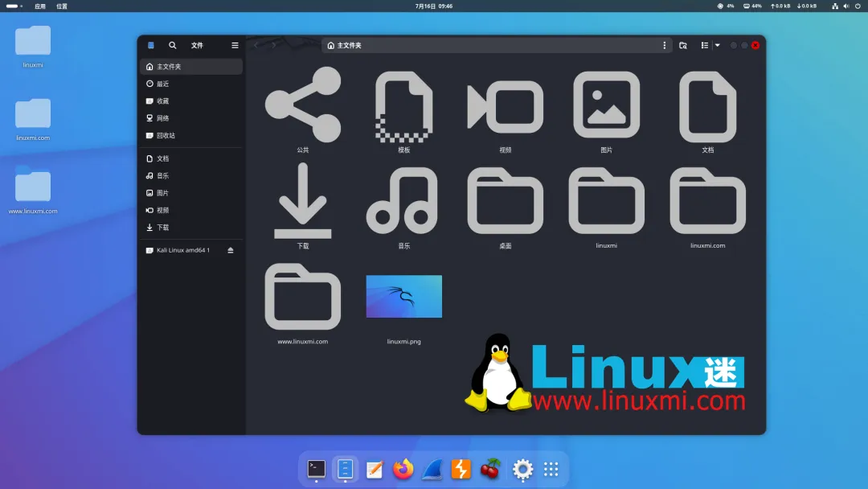Screen dimensions: 868x489
Task: Launch Wireshark shark fin icon in dock
Action: pyautogui.click(x=432, y=469)
